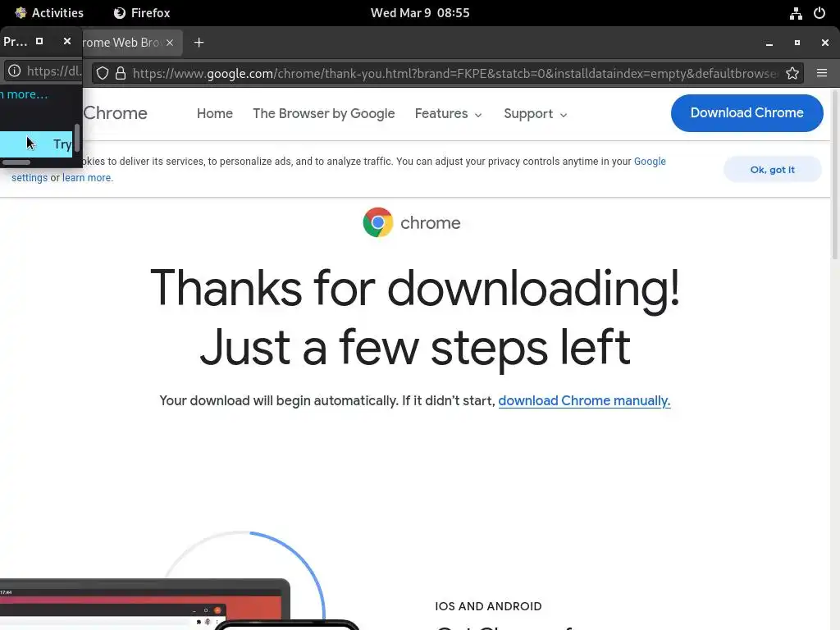Open the learn more link in the cookie notice
This screenshot has height=630, width=840.
pyautogui.click(x=87, y=178)
